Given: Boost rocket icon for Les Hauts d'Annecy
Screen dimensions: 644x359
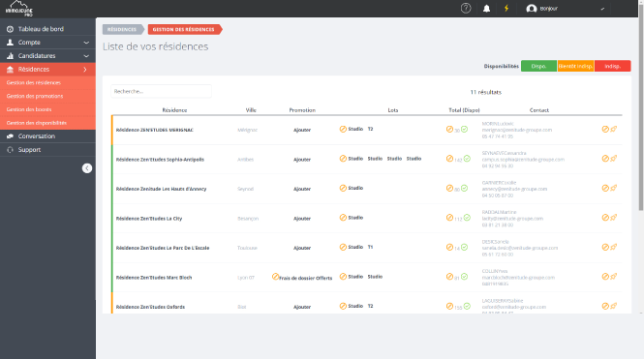Looking at the screenshot, I should (x=614, y=189).
